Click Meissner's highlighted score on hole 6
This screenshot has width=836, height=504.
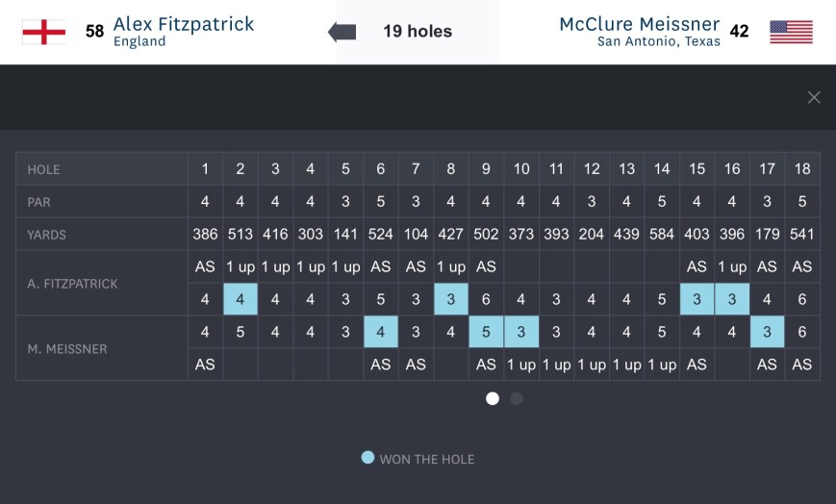(381, 332)
